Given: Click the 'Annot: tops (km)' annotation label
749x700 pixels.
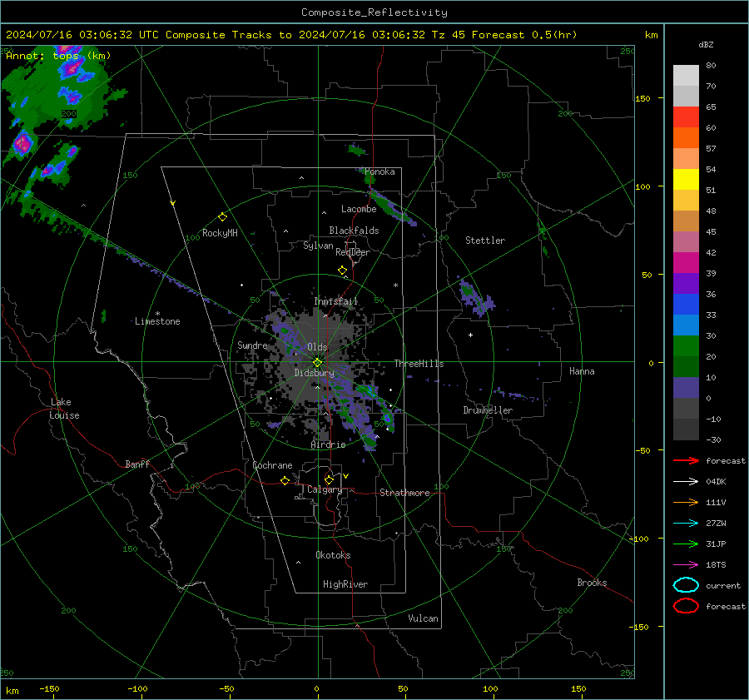Looking at the screenshot, I should [58, 56].
